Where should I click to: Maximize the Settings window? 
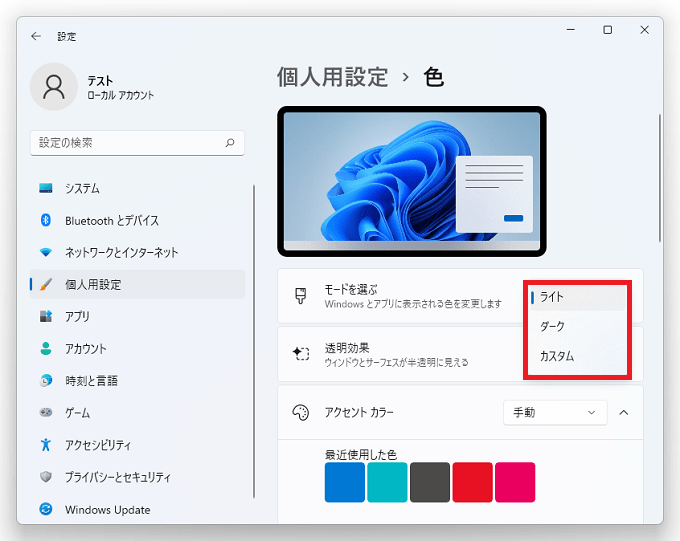[x=608, y=30]
